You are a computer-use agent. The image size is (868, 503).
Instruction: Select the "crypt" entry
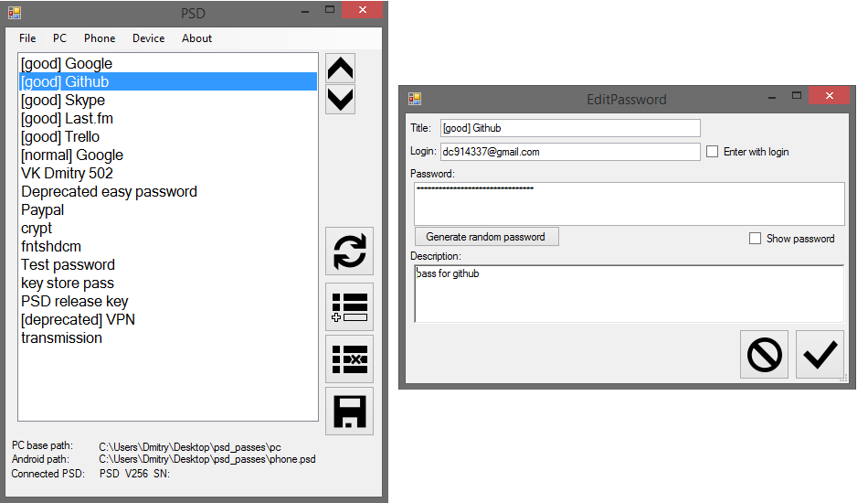(168, 229)
